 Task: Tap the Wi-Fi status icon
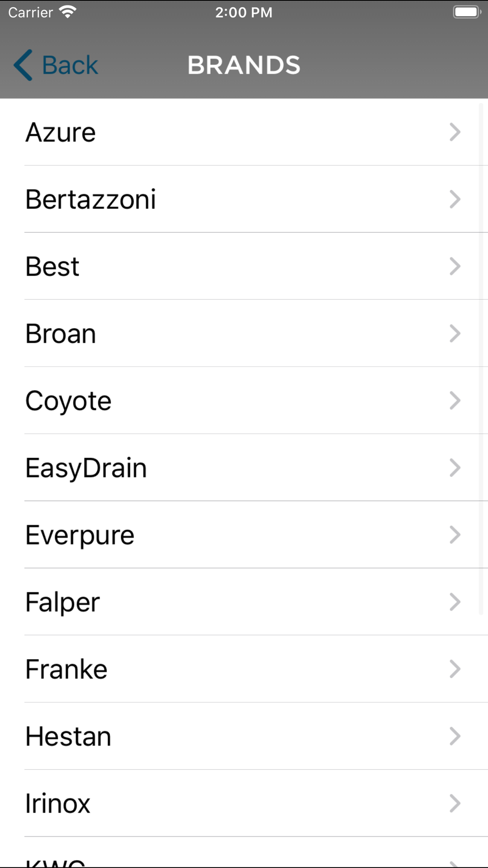tap(68, 12)
